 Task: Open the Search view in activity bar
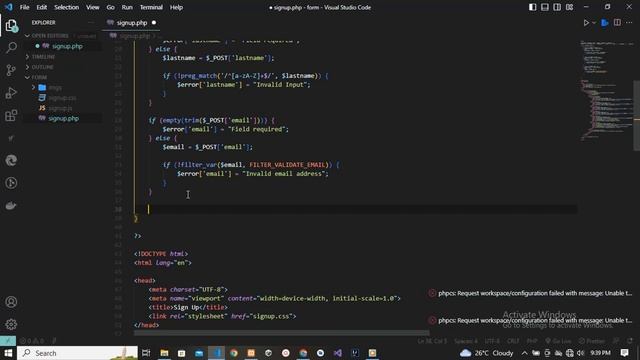(11, 48)
